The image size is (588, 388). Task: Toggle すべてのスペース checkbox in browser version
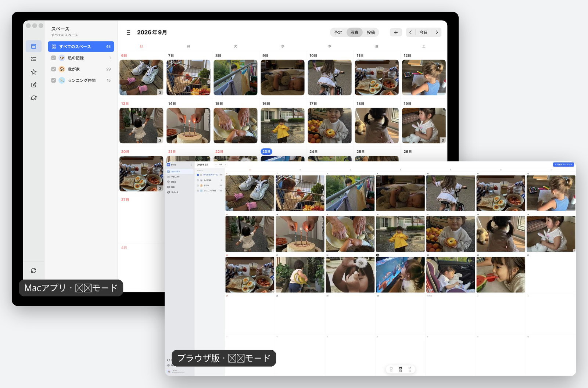(x=198, y=175)
